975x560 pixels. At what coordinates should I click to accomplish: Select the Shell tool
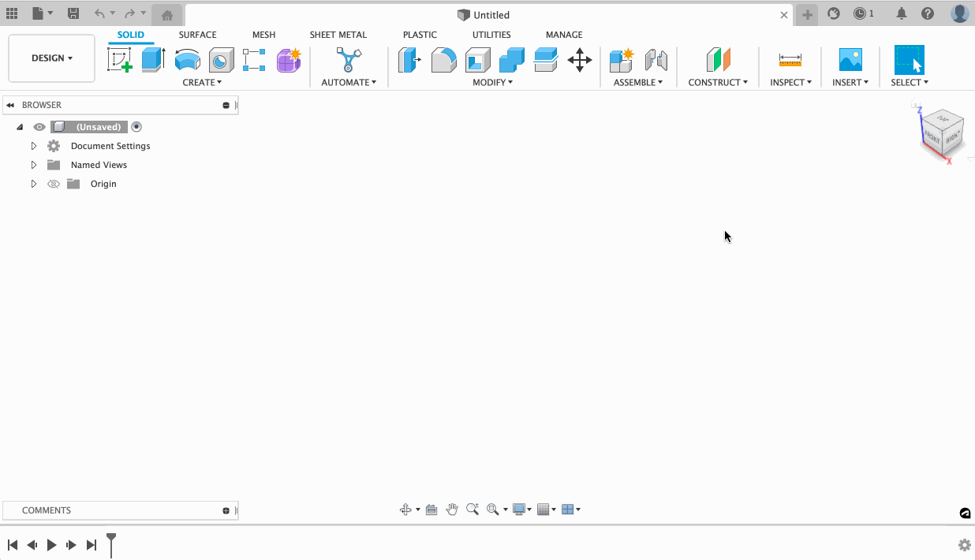point(477,60)
